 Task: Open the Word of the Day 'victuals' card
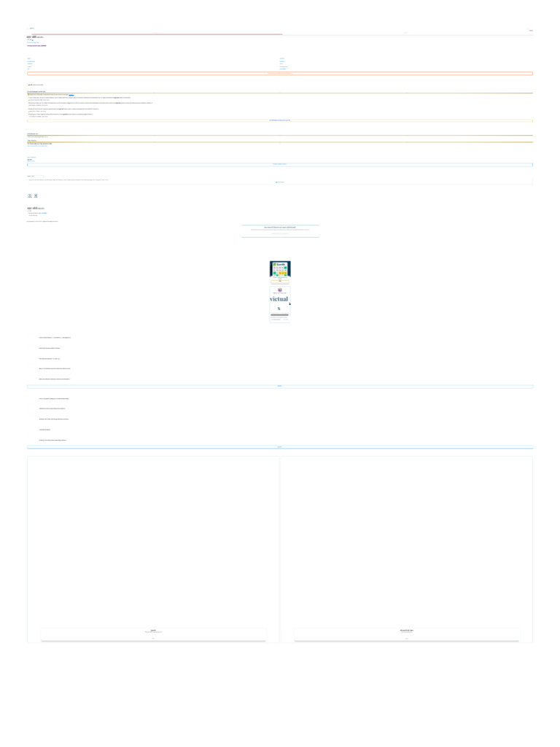280,304
